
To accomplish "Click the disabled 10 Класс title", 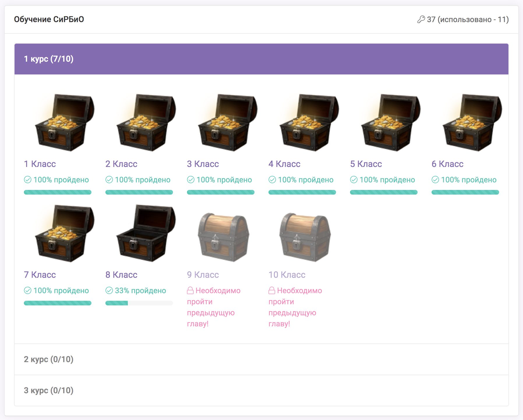I will pos(287,275).
